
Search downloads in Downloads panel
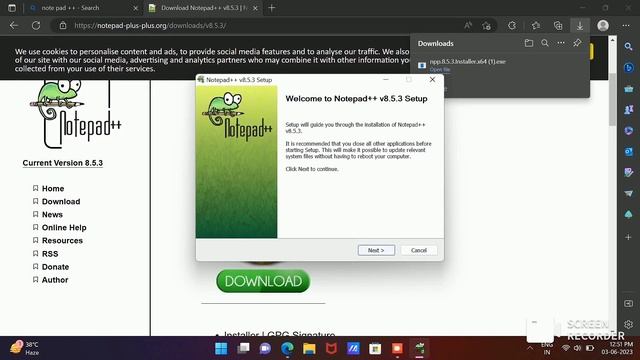(x=545, y=43)
